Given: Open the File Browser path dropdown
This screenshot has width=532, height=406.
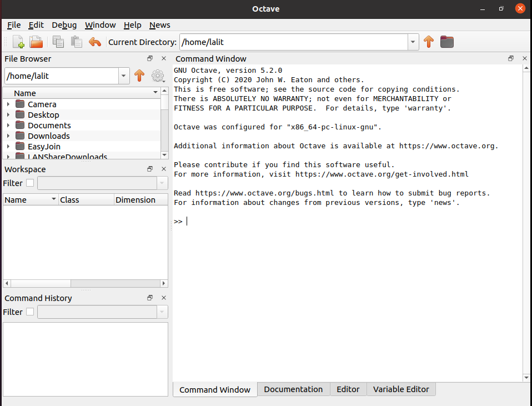Looking at the screenshot, I should click(x=123, y=76).
